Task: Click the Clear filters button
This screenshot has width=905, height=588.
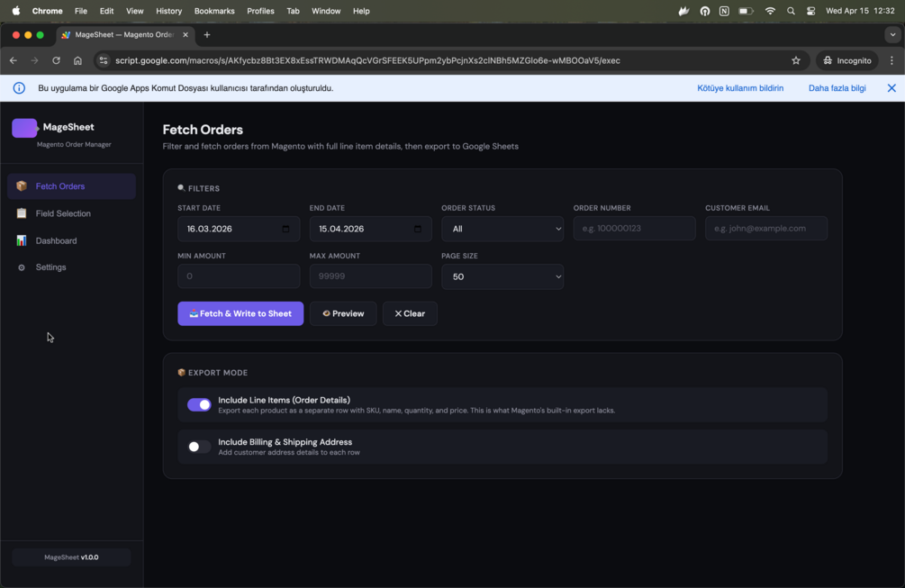Action: click(410, 314)
